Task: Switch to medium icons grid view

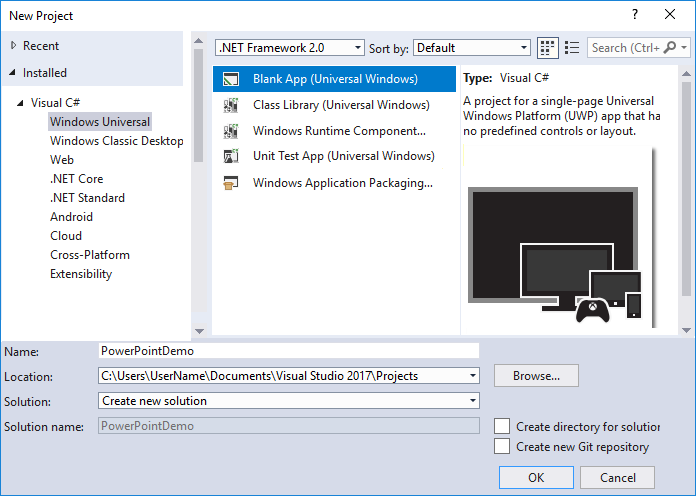Action: tap(547, 47)
